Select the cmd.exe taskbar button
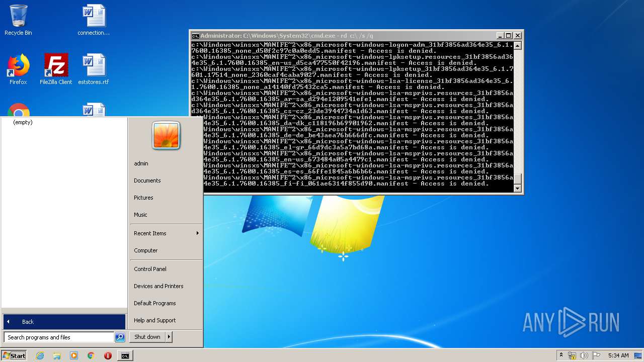 click(x=125, y=355)
